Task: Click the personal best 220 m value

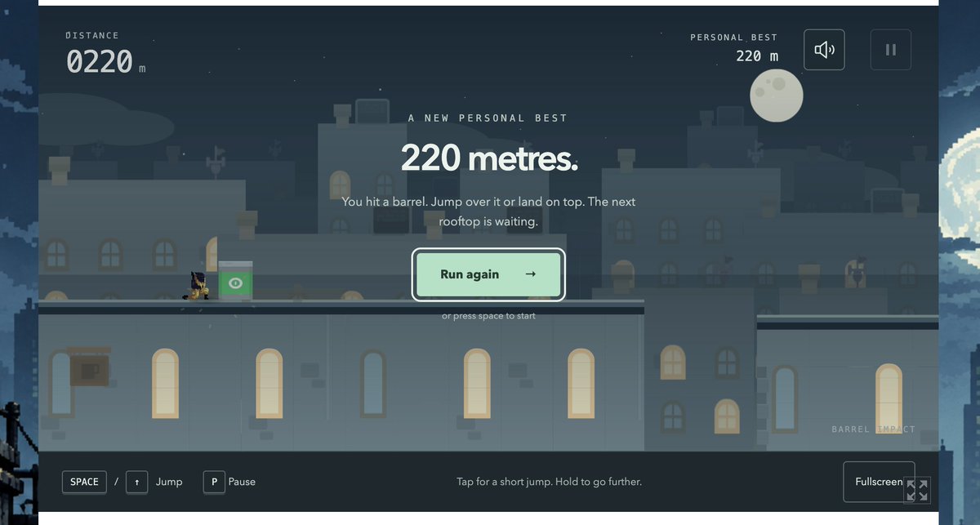Action: click(757, 56)
